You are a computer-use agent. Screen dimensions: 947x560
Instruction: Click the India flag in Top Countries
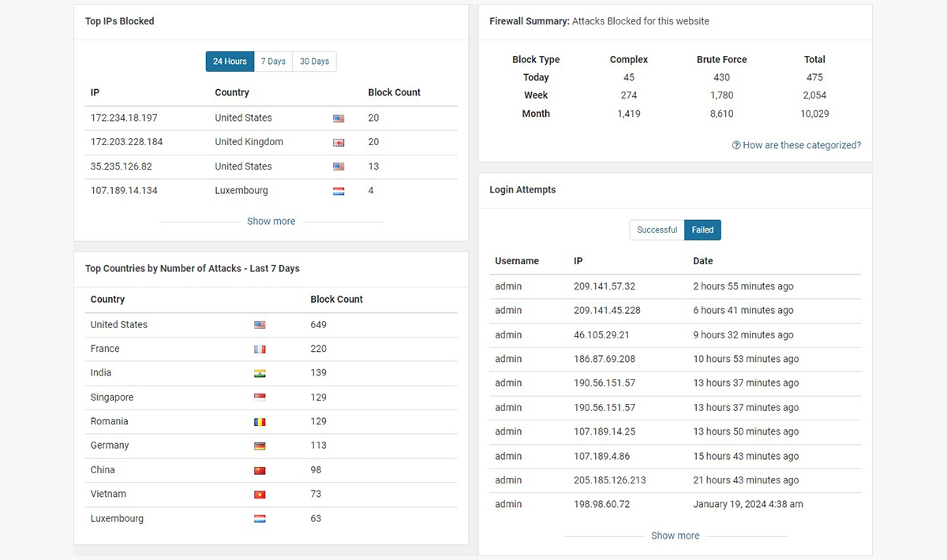pos(260,373)
